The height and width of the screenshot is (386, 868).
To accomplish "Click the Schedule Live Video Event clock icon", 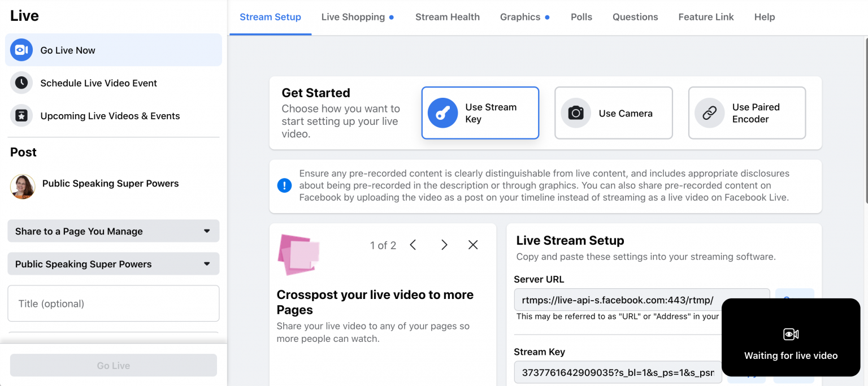I will coord(21,83).
